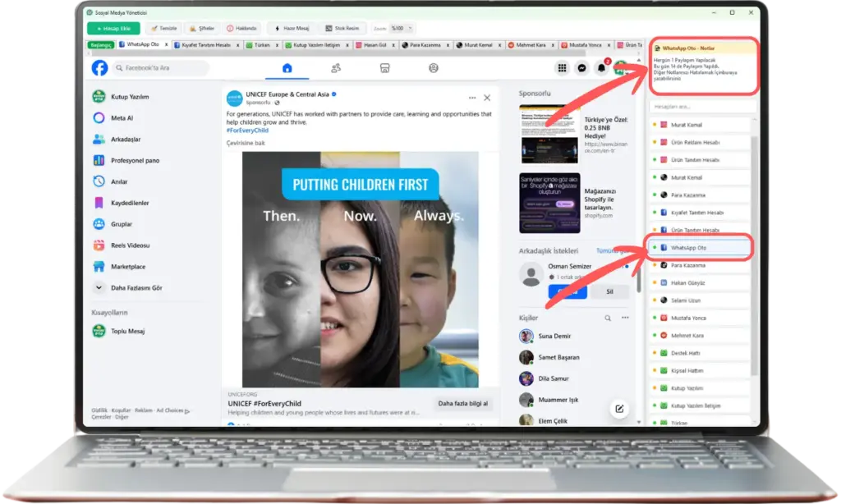The height and width of the screenshot is (504, 841).
Task: Open post options on the UNICEF post
Action: pos(472,98)
